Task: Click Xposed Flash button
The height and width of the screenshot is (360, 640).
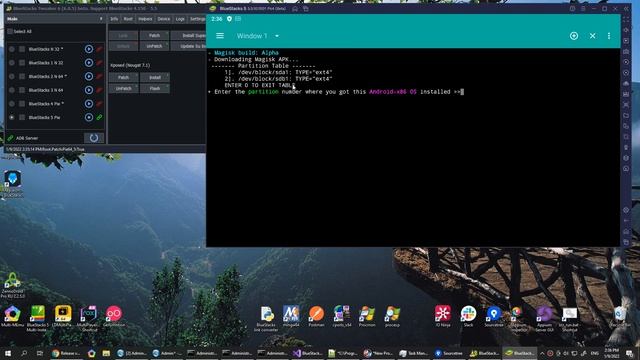Action: pyautogui.click(x=155, y=88)
